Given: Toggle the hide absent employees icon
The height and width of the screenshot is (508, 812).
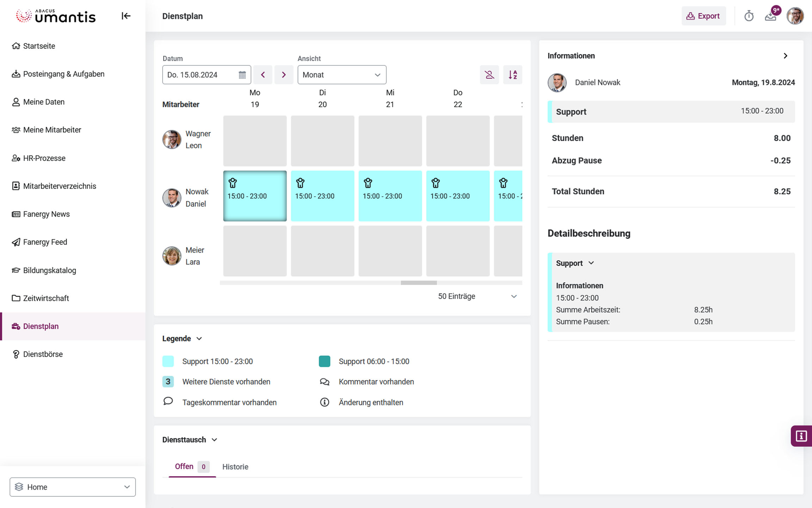Looking at the screenshot, I should click(489, 75).
